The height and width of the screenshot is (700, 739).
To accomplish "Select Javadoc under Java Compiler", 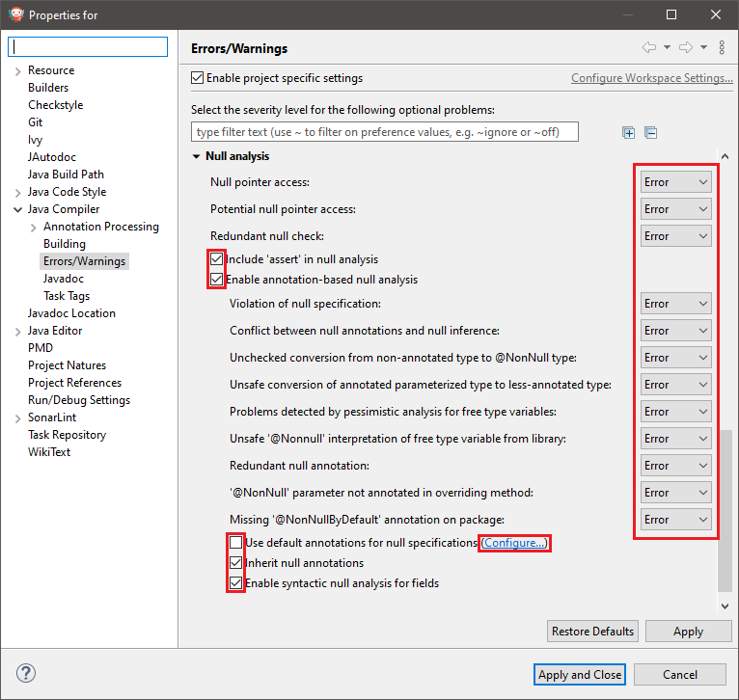I will [x=64, y=279].
